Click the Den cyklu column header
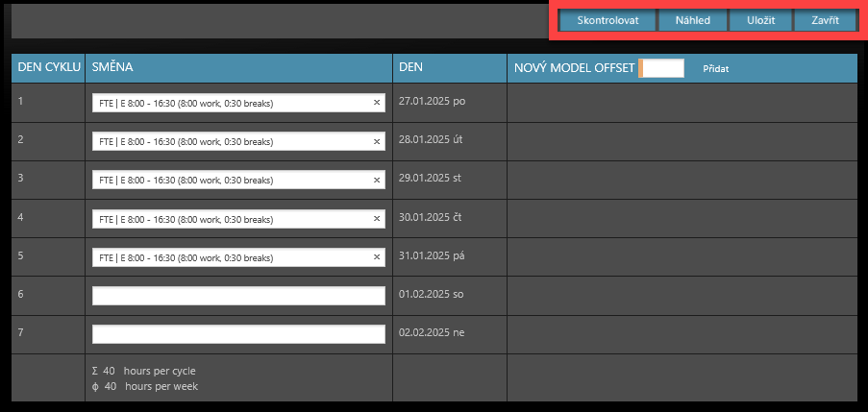 click(48, 68)
